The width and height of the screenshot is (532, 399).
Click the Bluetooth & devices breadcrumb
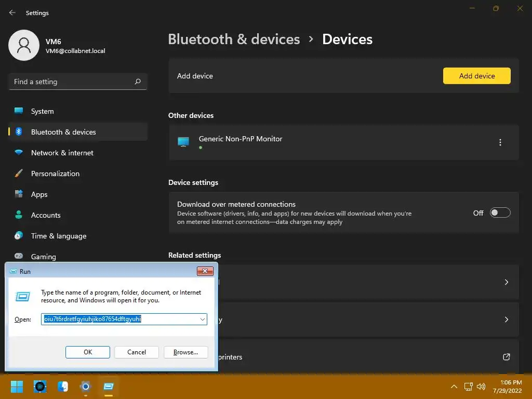[234, 39]
